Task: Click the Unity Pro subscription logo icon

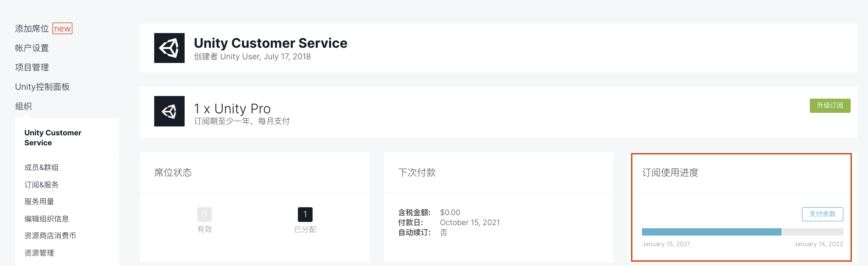Action: [169, 111]
